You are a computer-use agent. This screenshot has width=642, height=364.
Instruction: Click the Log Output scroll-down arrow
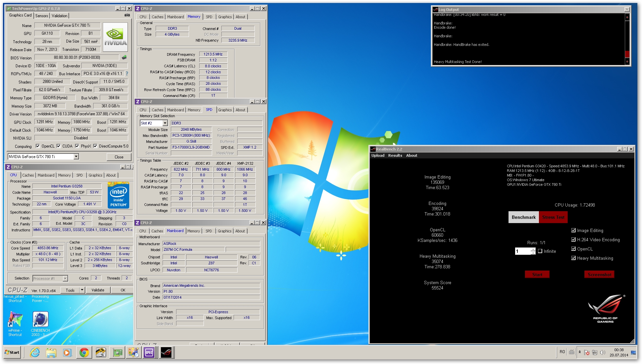coord(627,62)
